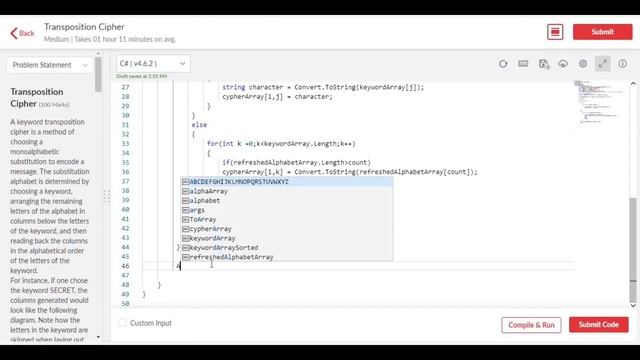Click the panel splitter drag handle
This screenshot has height=360, width=640.
pos(107,196)
